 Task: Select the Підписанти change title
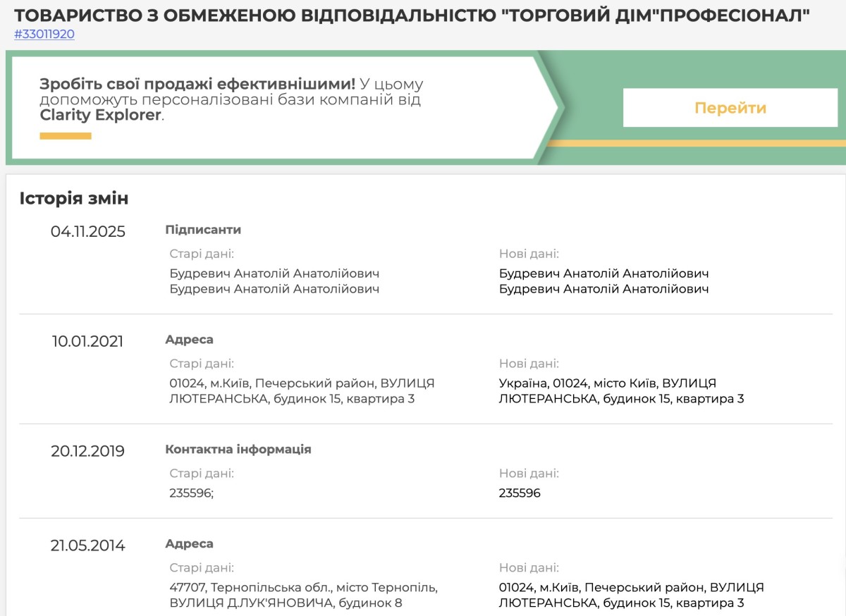(x=203, y=230)
